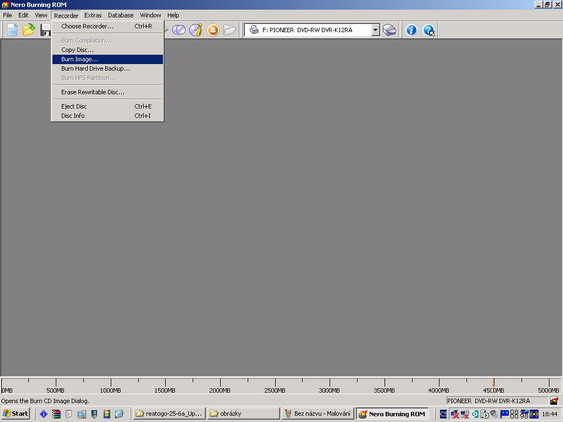Click the Save floppy disk icon
Screen dimensions: 563x422
coord(45,30)
